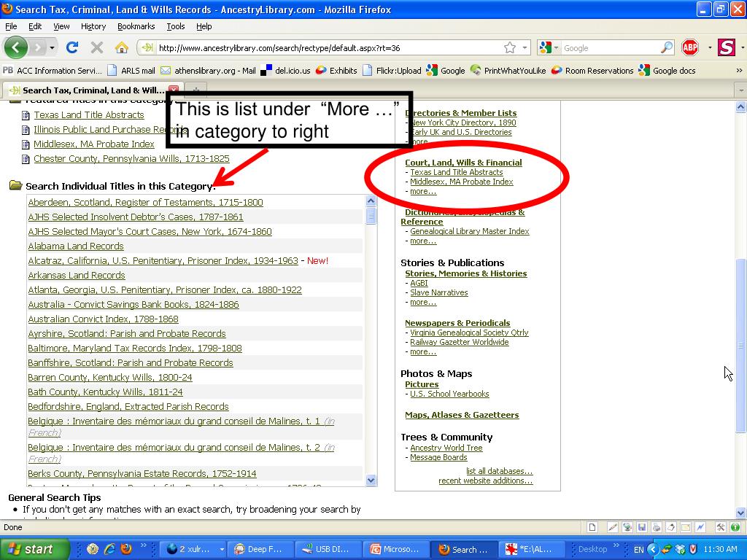Open the Adblock Plus icon
Viewport: 747px width, 560px height.
pos(690,47)
